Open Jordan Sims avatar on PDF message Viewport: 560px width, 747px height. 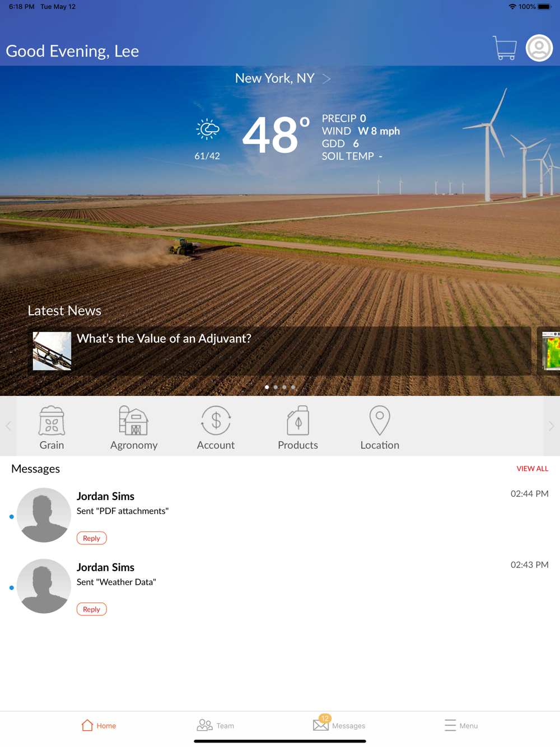point(44,515)
